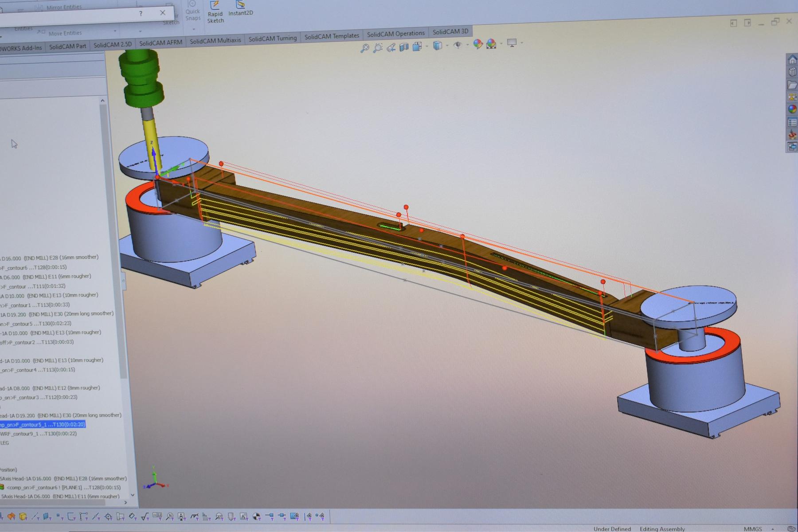Click the Move Entities button
This screenshot has width=798, height=532.
pyautogui.click(x=60, y=33)
